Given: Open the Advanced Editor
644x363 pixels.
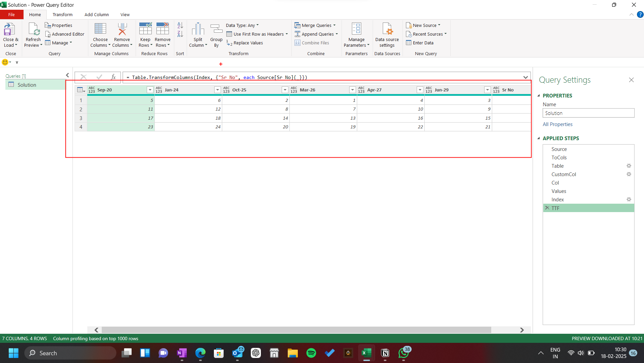Looking at the screenshot, I should (64, 34).
